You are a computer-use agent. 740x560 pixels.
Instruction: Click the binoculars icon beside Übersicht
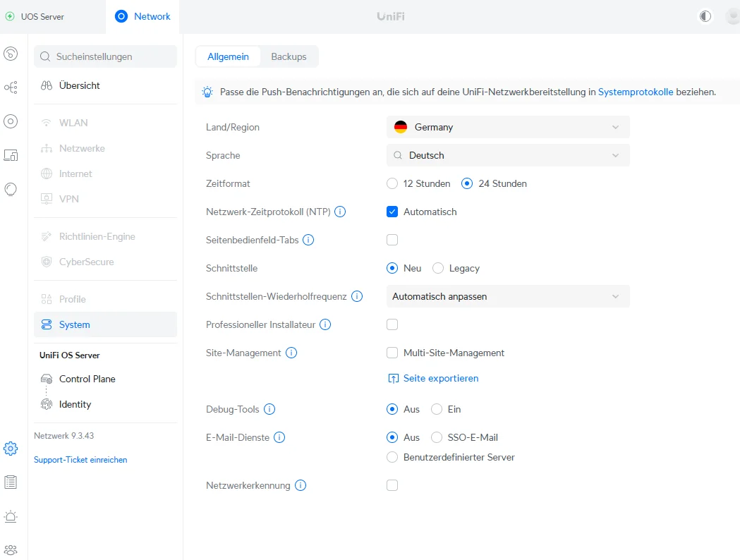click(47, 85)
